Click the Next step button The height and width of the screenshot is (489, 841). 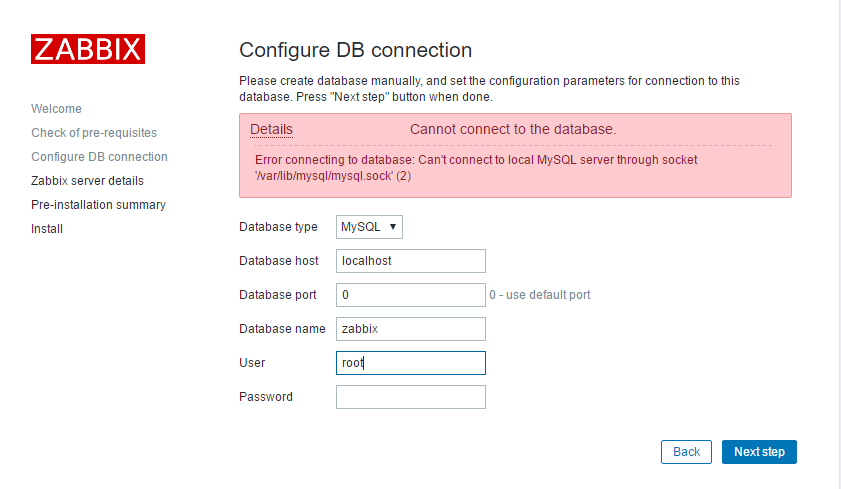(x=759, y=452)
